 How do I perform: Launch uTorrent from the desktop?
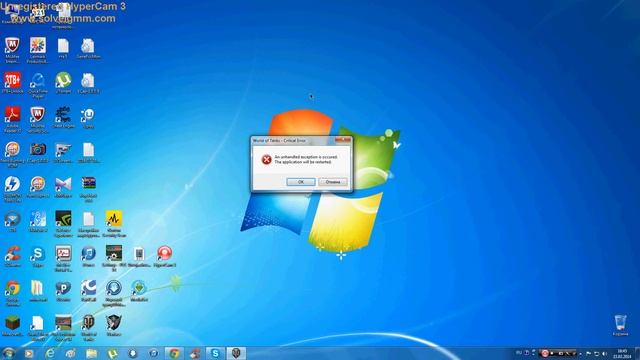[x=63, y=83]
